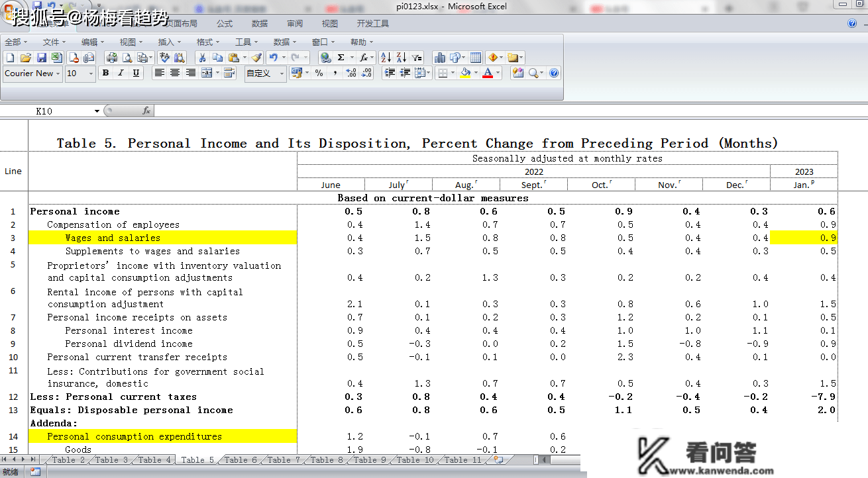Click into the formula bar
The width and height of the screenshot is (868, 478).
(x=510, y=111)
